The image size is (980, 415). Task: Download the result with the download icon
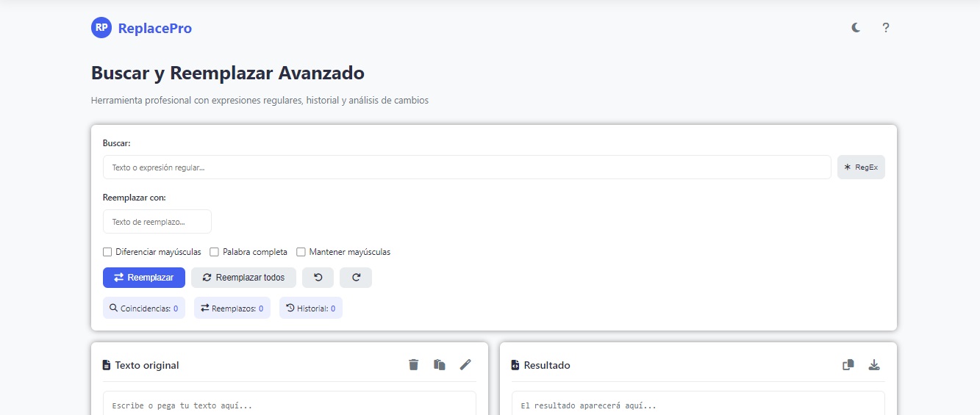pyautogui.click(x=874, y=364)
